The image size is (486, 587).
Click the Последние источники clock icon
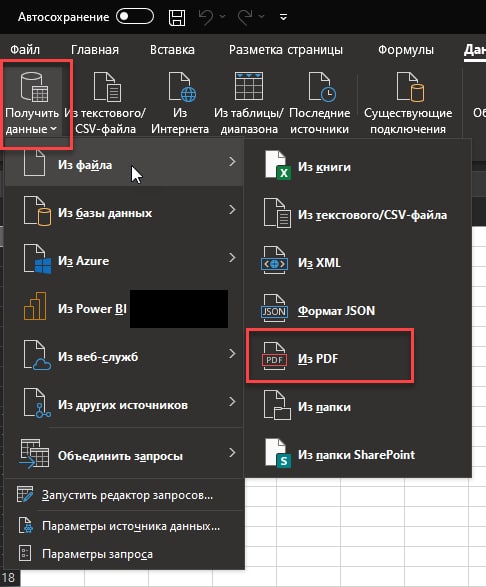click(x=322, y=87)
